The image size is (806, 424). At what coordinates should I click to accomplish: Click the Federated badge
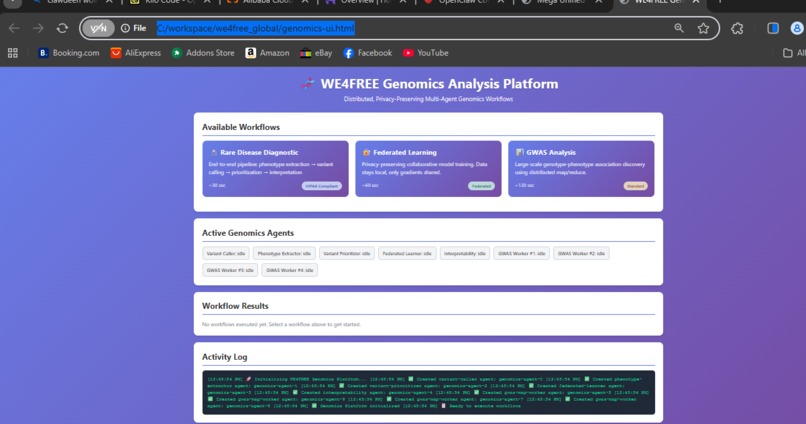point(482,186)
